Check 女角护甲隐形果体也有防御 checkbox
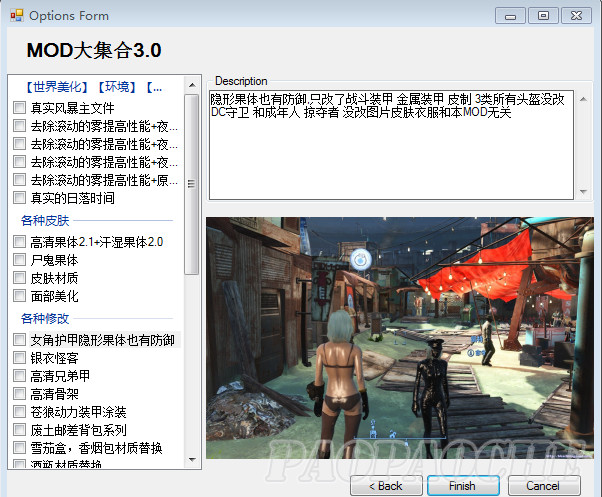602x497 pixels. point(19,339)
